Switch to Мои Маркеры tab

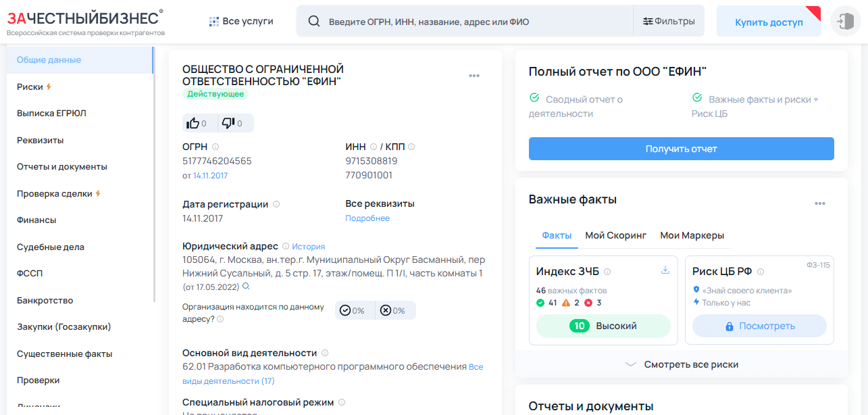click(692, 235)
